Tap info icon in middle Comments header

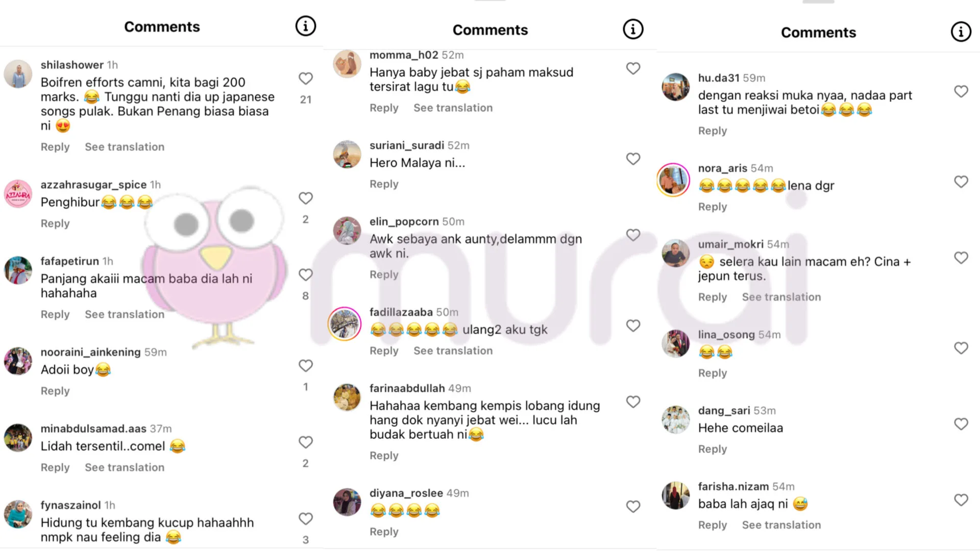[x=633, y=29]
